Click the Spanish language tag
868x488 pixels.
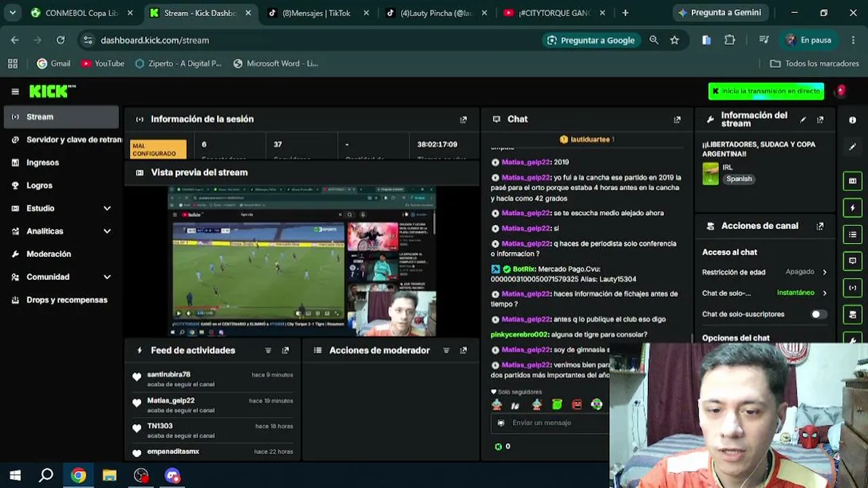click(x=738, y=179)
